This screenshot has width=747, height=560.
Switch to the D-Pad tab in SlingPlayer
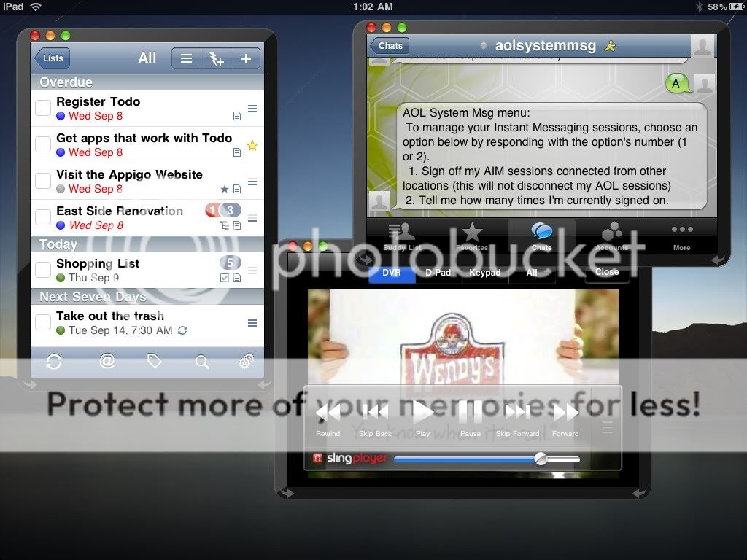[438, 273]
